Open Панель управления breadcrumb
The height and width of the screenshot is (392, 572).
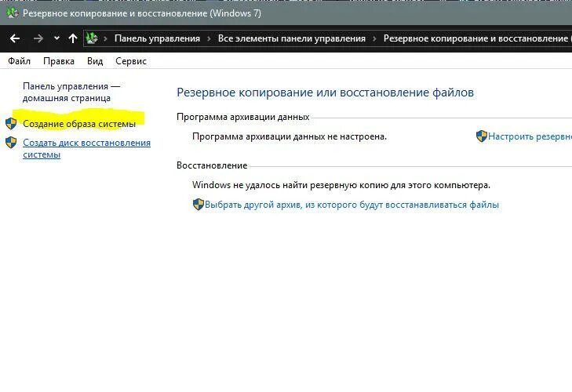coord(157,38)
